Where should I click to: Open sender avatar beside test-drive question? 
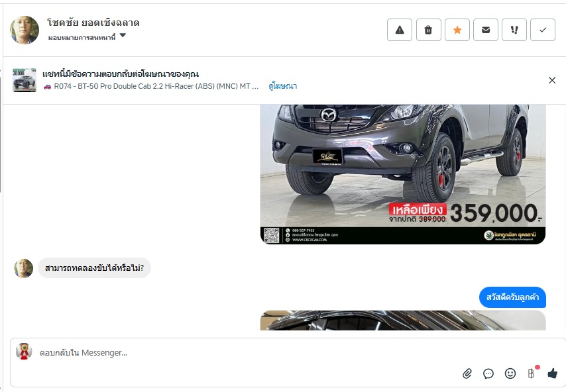pyautogui.click(x=23, y=268)
